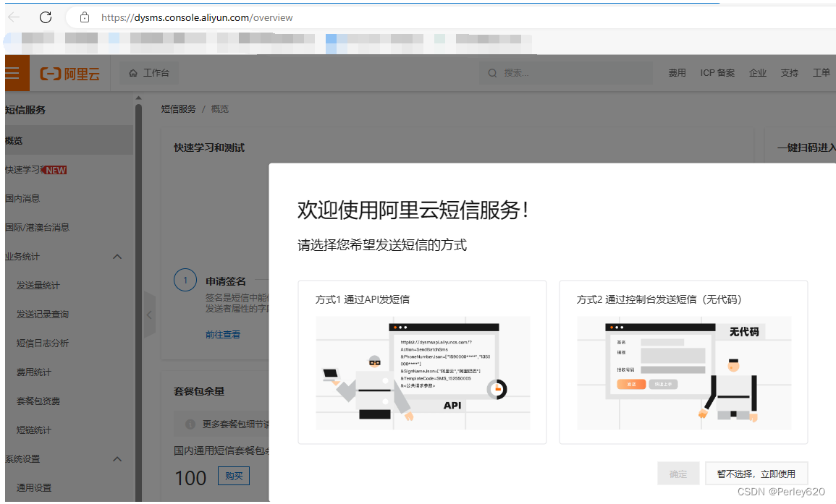Screen dimensions: 836x504
Task: Open the 企业 menu
Action: [x=758, y=73]
